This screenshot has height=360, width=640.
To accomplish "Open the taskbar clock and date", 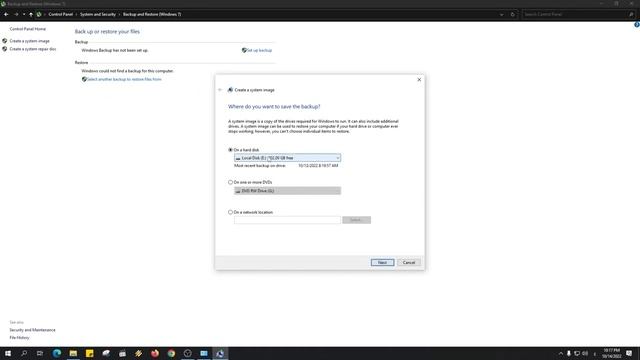I will point(611,353).
